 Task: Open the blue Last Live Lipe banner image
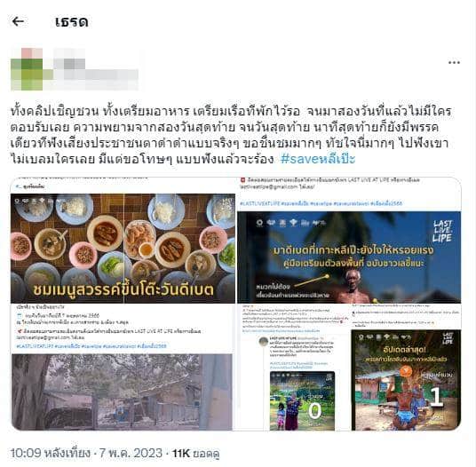click(349, 257)
